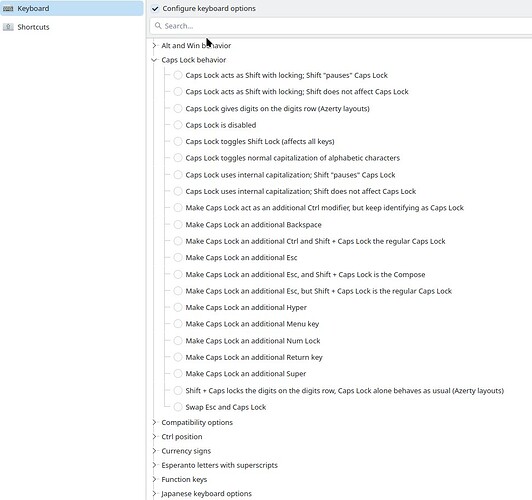
Task: Click the Search options input field
Action: click(341, 26)
